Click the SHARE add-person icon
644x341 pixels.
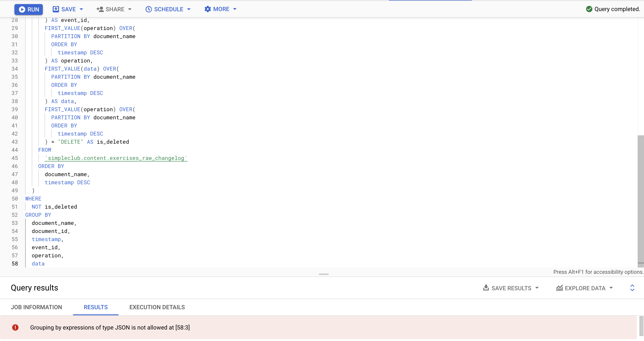tap(100, 9)
